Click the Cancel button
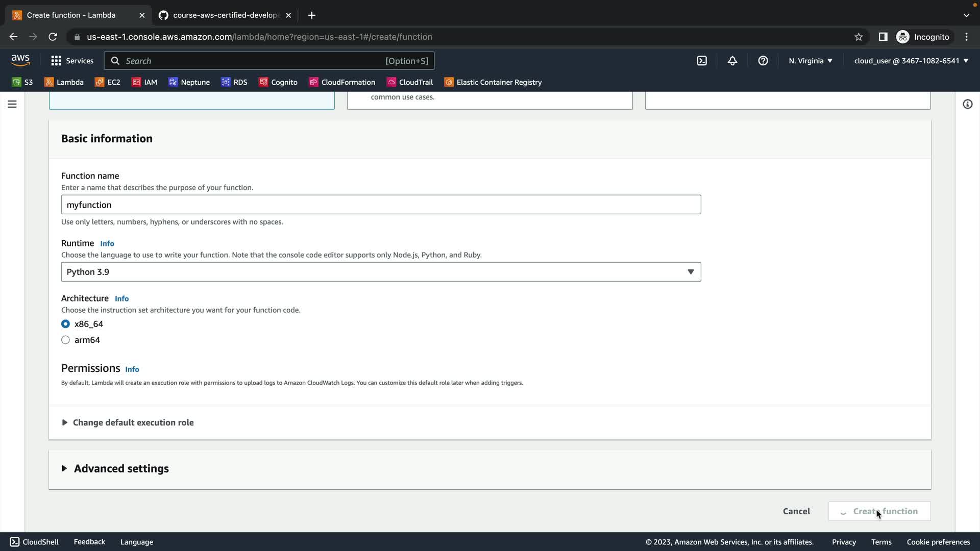This screenshot has width=980, height=551. pos(796,511)
